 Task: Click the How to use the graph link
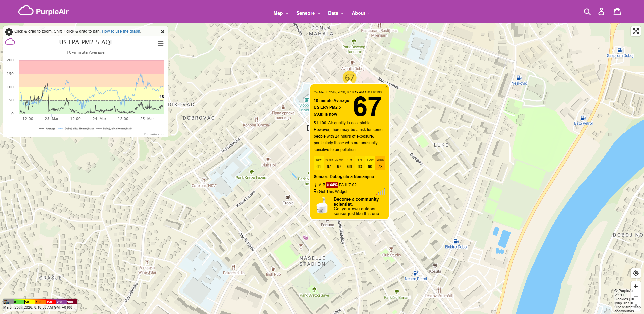pos(121,31)
